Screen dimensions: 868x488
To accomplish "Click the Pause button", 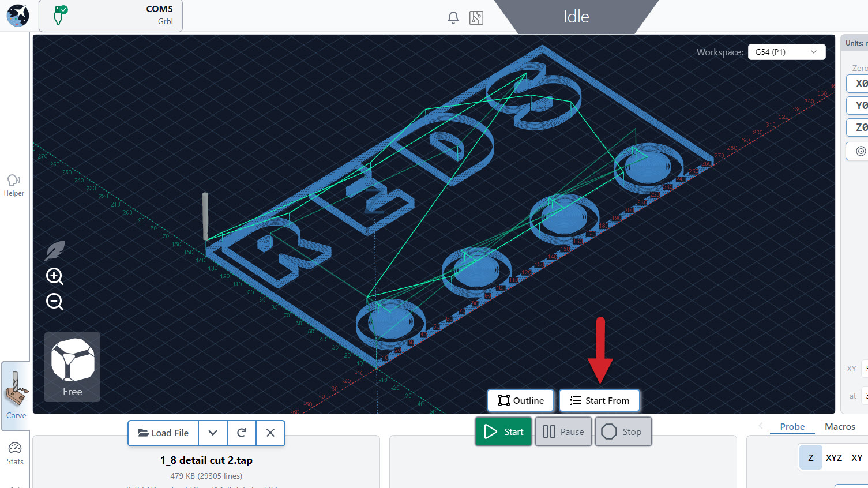I will (x=563, y=431).
